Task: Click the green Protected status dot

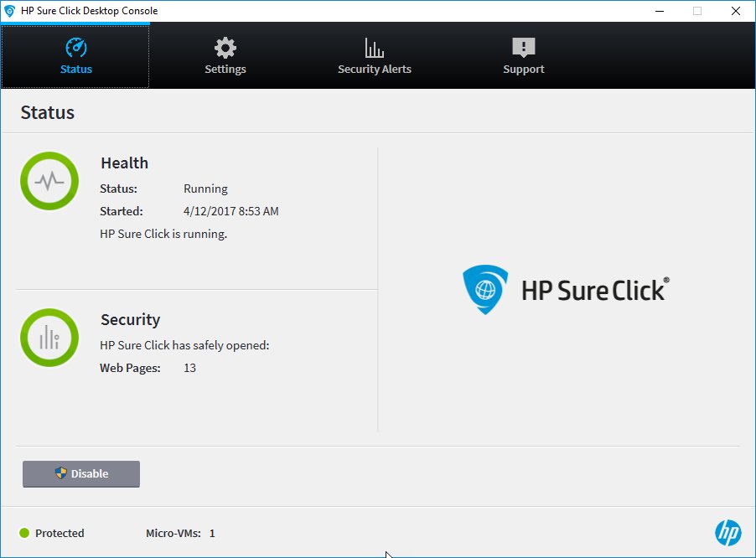Action: coord(24,533)
